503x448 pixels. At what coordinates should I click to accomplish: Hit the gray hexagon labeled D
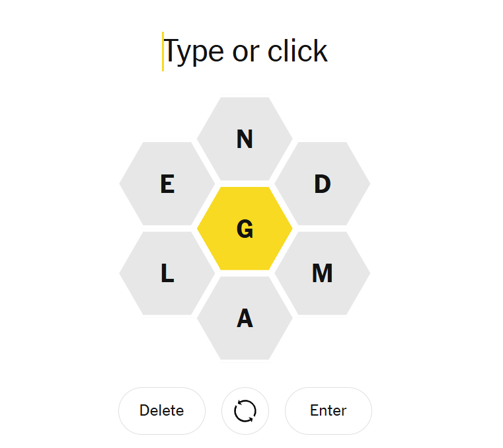322,184
